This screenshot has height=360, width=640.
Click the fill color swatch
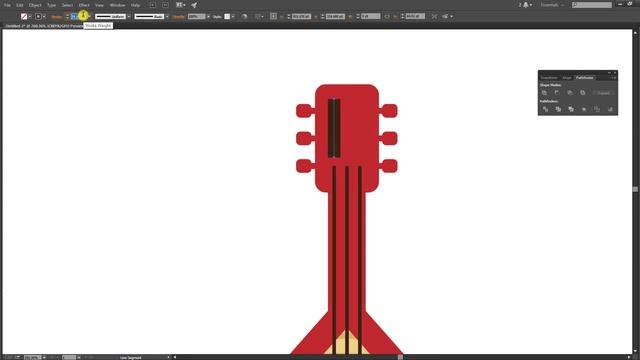[x=24, y=16]
